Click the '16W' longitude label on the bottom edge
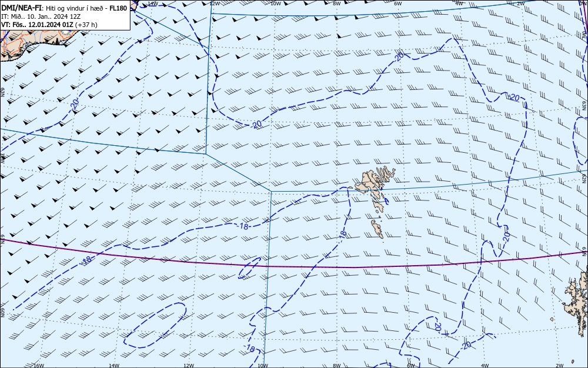This screenshot has height=368, width=588. coord(39,366)
